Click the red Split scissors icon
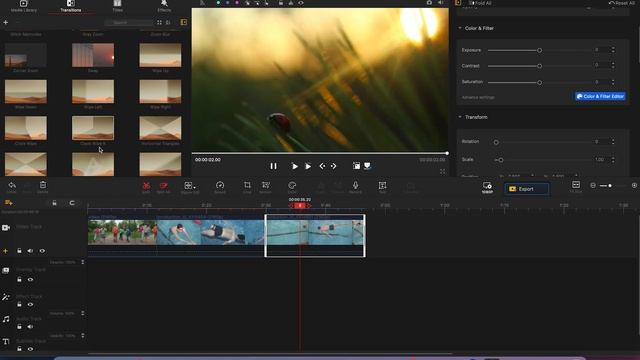640x360 pixels. coord(146,186)
